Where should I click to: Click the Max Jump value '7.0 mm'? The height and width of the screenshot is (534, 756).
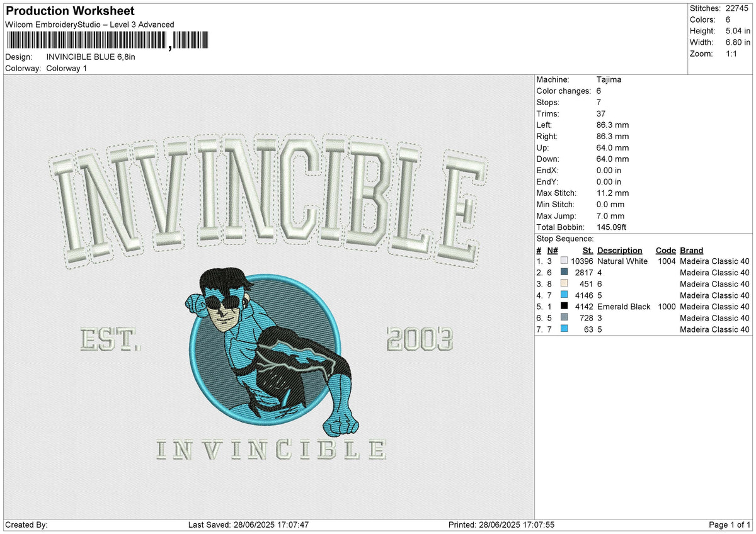610,216
